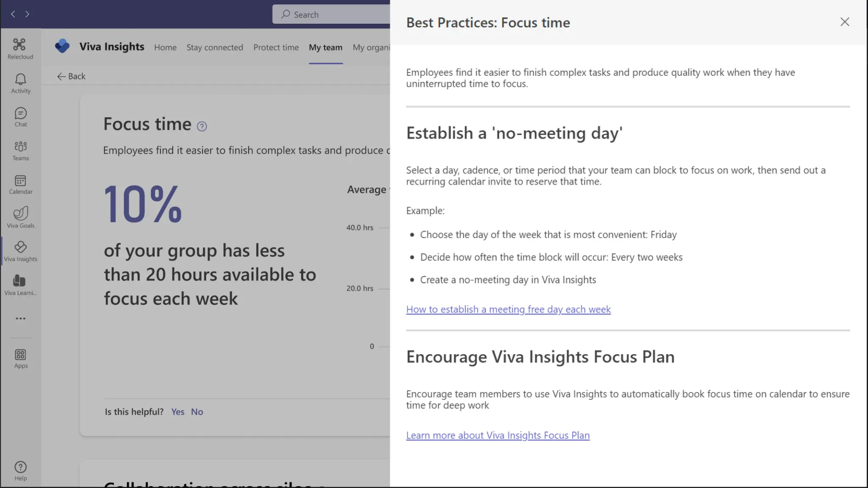The width and height of the screenshot is (868, 488).
Task: Go back using the Back button
Action: tap(71, 76)
